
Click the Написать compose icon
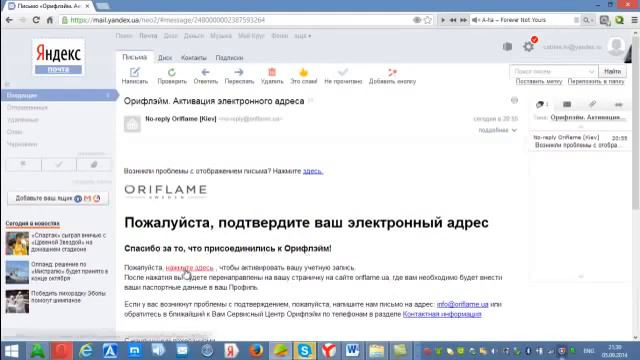point(134,73)
